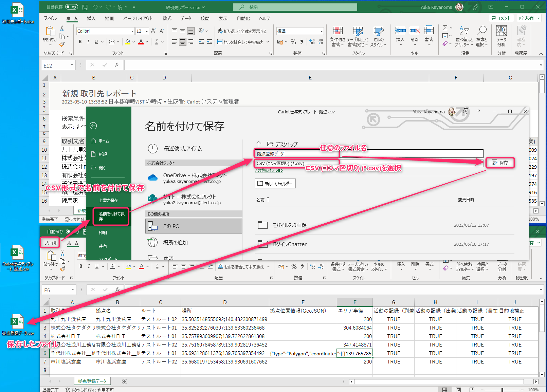The width and height of the screenshot is (547, 392).
Task: Toggle Bold in the top Excel ribbon
Action: tap(80, 42)
